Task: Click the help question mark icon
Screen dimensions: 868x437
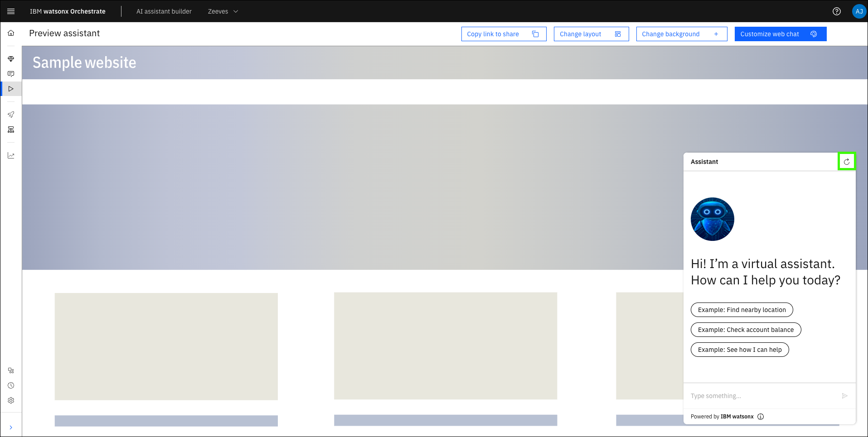Action: pos(837,11)
